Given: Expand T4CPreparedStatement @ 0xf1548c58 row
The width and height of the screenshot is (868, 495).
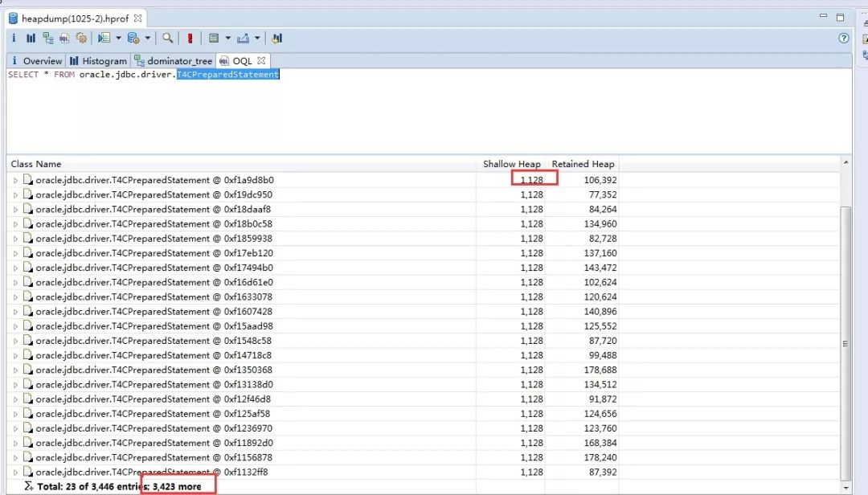Looking at the screenshot, I should click(x=15, y=341).
